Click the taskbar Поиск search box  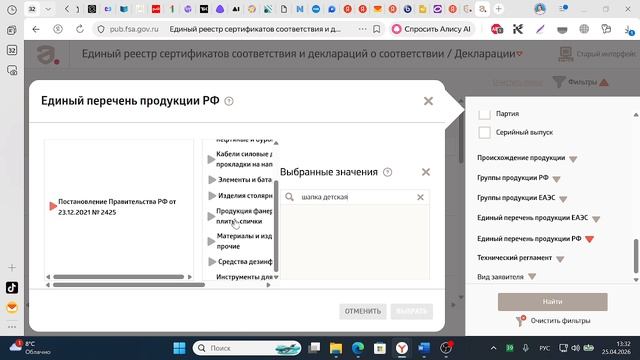(247, 348)
